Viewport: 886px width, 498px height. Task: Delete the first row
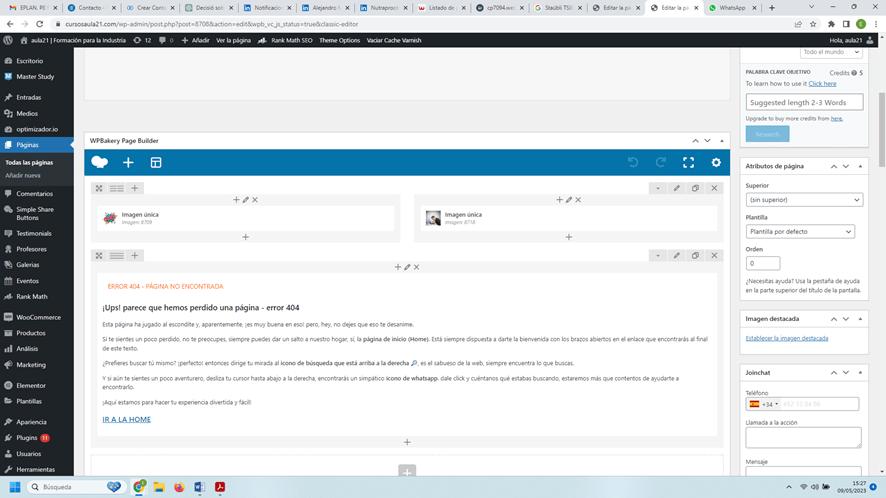point(714,188)
